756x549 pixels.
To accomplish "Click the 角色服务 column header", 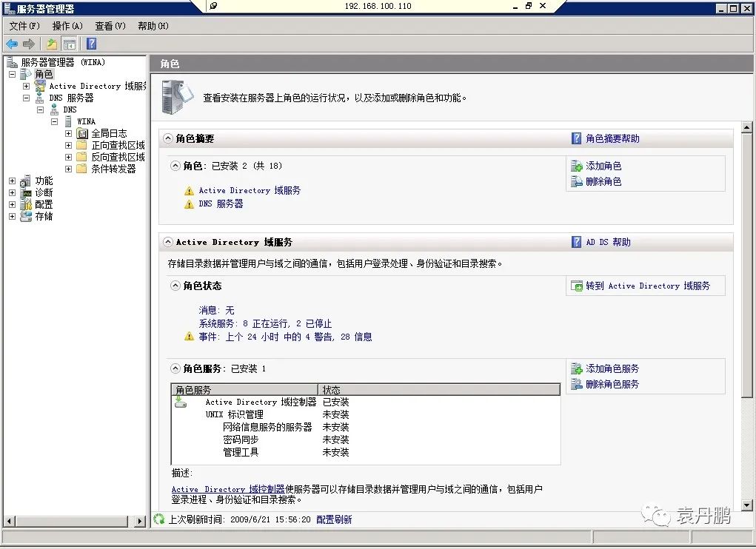I will [244, 390].
